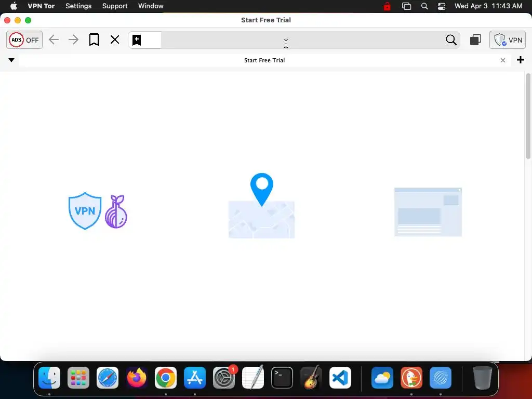Open the tabs overview icon
Screen dimensions: 532x399
[x=475, y=40]
